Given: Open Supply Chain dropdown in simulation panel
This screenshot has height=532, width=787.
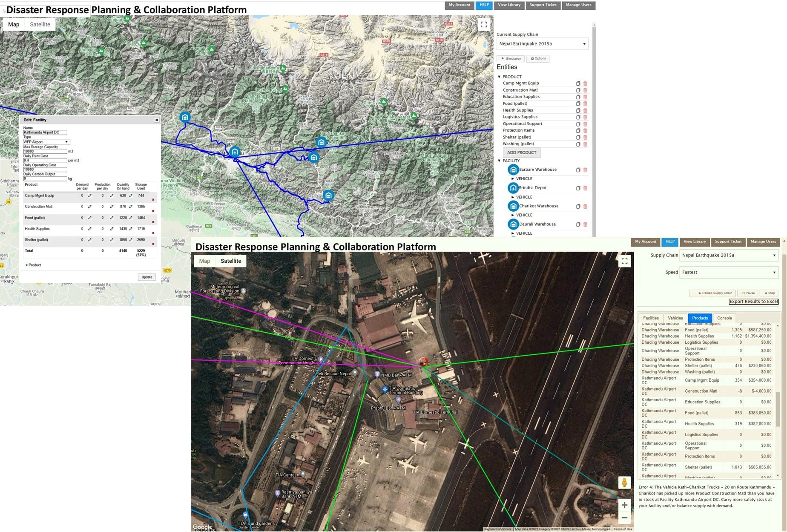Looking at the screenshot, I should click(729, 256).
